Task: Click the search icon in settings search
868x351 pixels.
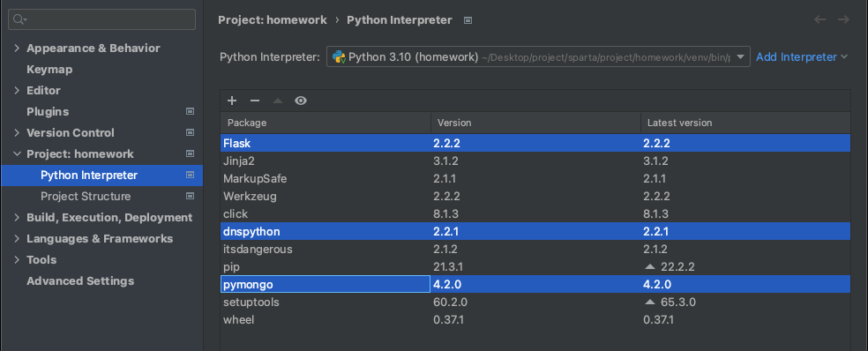Action: (x=19, y=19)
